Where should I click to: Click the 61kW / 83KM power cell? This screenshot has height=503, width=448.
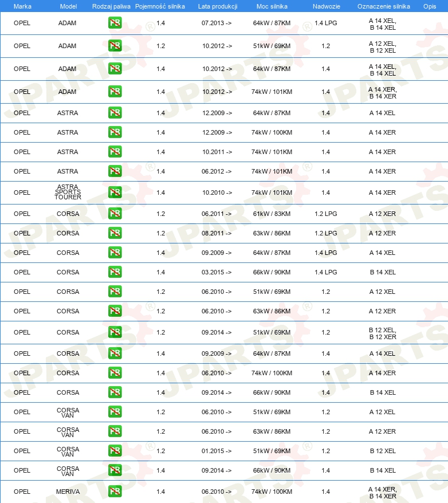click(272, 214)
